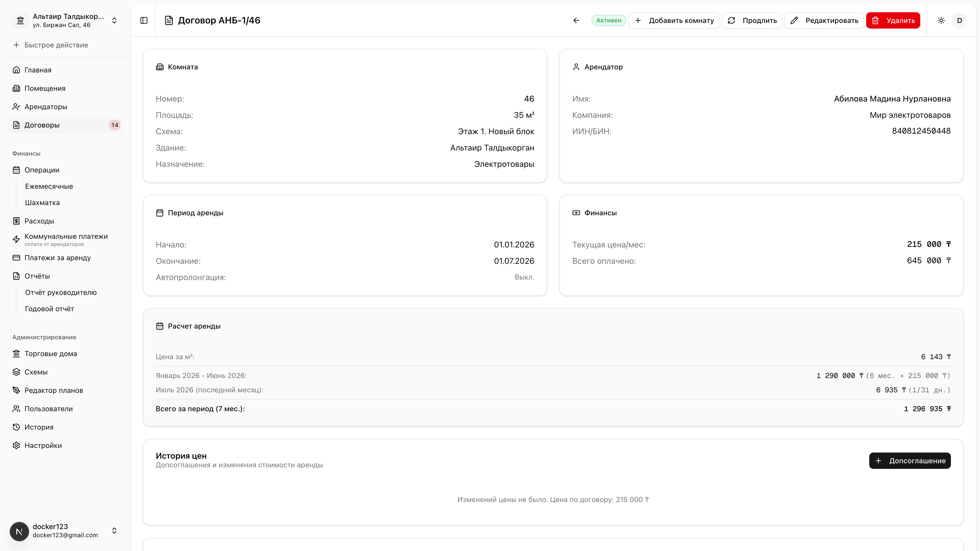Click Продлить button
Image resolution: width=980 pixels, height=551 pixels.
tap(752, 20)
